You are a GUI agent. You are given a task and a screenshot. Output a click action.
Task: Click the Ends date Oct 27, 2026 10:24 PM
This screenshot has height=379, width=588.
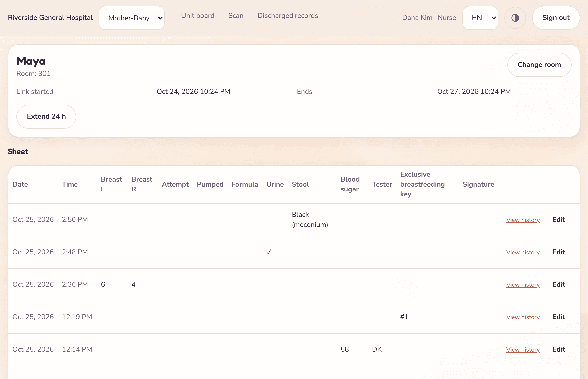tap(474, 92)
